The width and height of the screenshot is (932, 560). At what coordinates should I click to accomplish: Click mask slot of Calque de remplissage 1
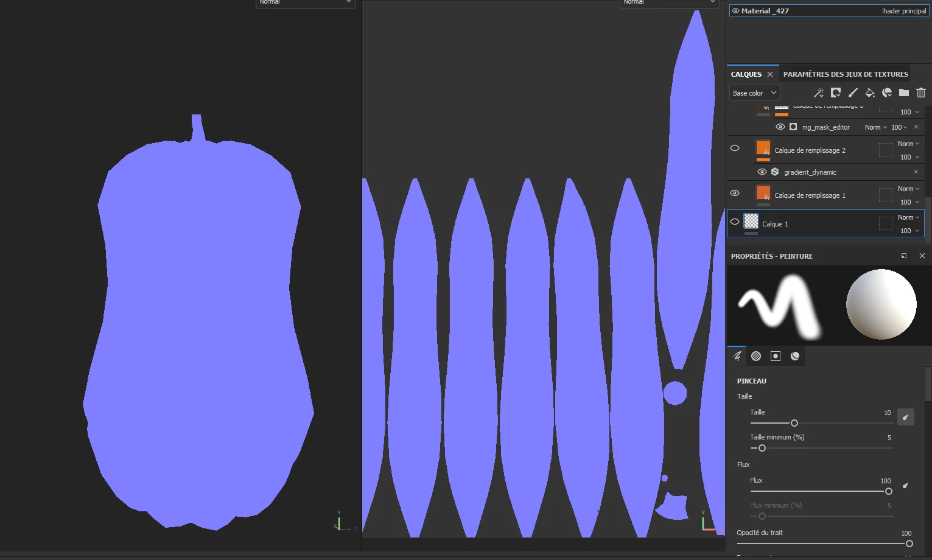[x=886, y=195]
